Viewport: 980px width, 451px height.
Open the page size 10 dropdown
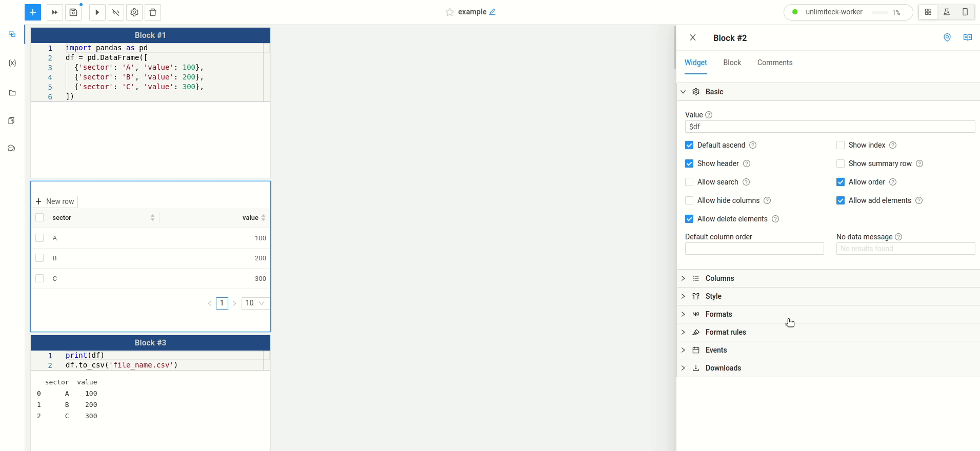[255, 303]
